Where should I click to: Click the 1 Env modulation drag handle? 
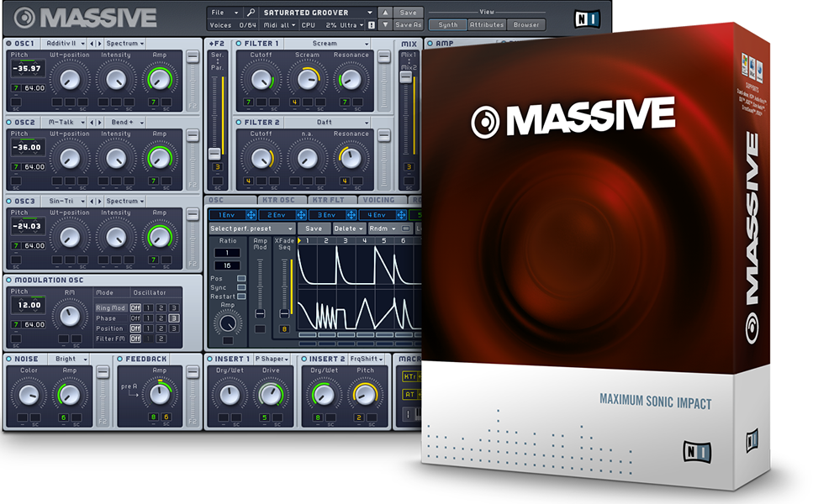point(251,214)
